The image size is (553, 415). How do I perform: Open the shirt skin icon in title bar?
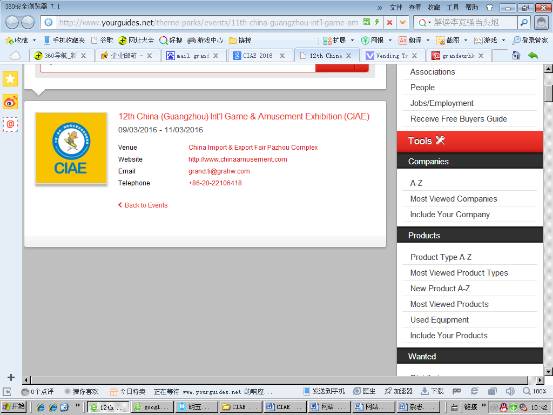point(489,7)
